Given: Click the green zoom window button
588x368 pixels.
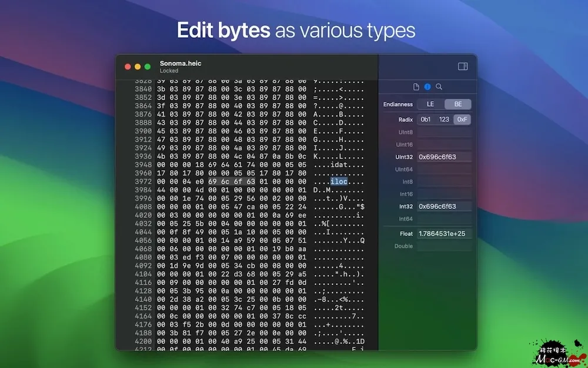Looking at the screenshot, I should (148, 67).
